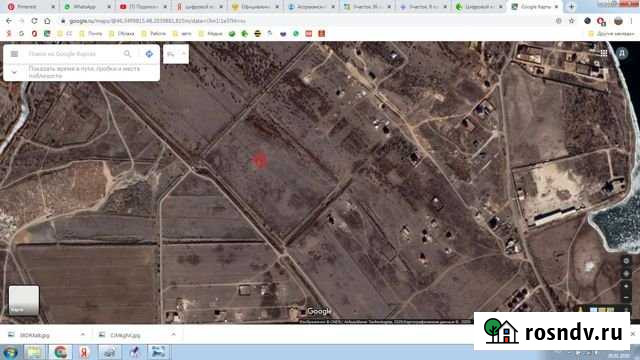640x360 pixels.
Task: Click the red marker on map
Action: [259, 161]
